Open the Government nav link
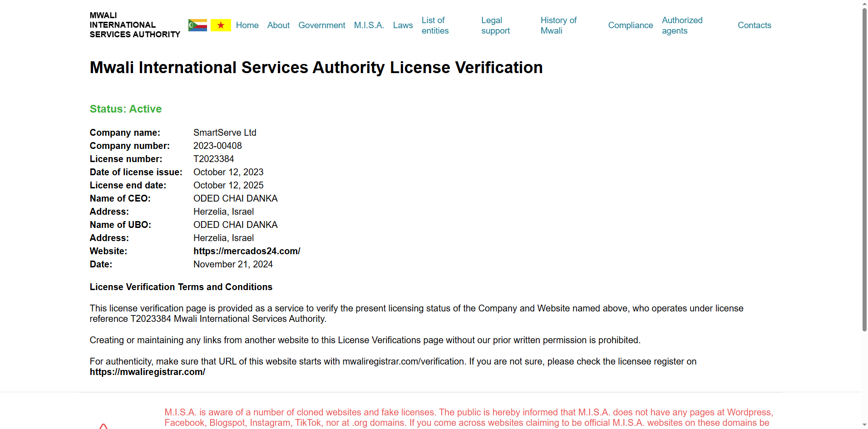 [x=321, y=25]
